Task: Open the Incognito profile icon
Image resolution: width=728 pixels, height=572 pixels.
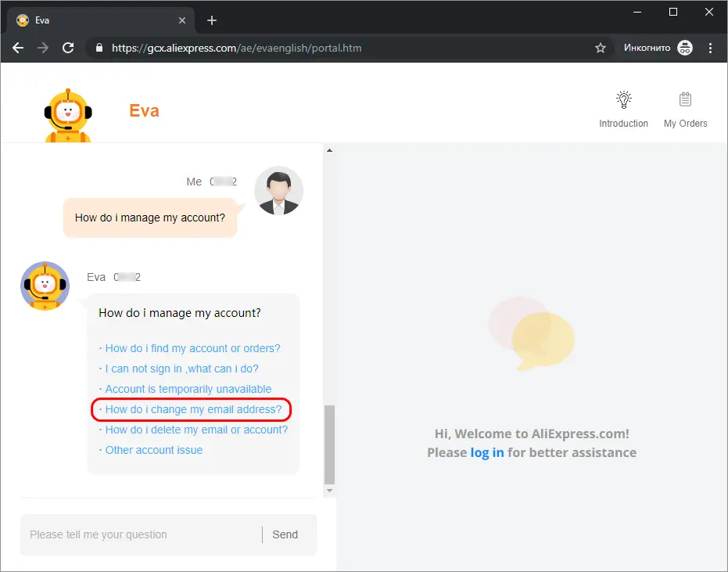Action: coord(685,48)
